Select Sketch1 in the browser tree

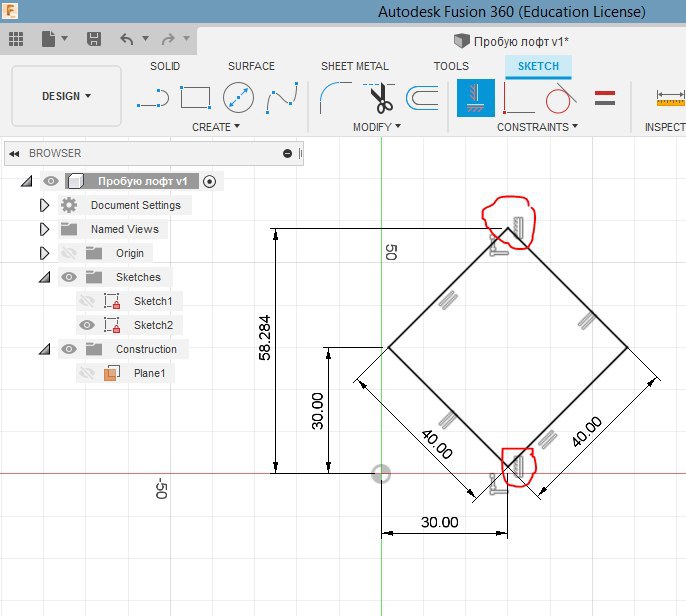(153, 301)
